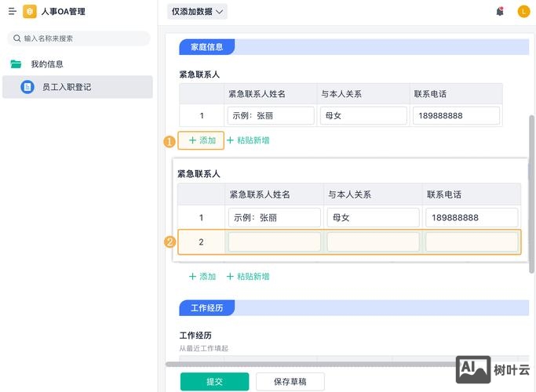This screenshot has width=536, height=392.
Task: Click the 工作经历 section header
Action: tap(207, 308)
